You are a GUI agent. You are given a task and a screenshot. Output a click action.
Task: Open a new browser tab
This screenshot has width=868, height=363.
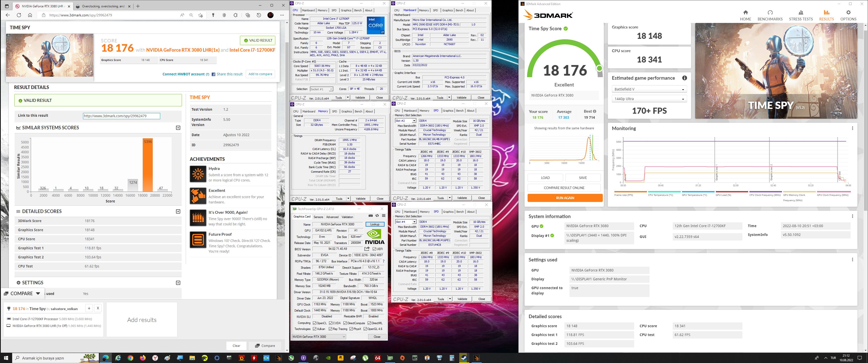pos(138,6)
